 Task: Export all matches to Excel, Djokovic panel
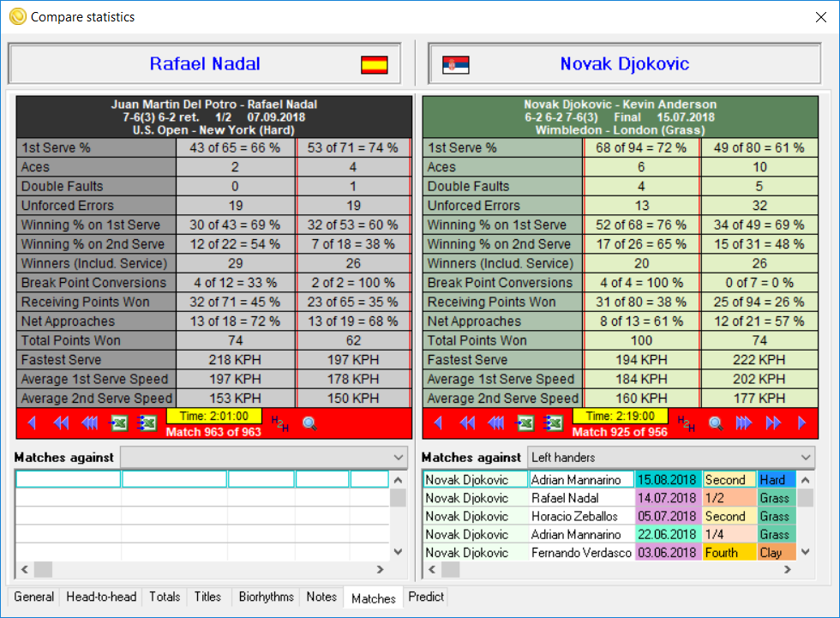[552, 423]
